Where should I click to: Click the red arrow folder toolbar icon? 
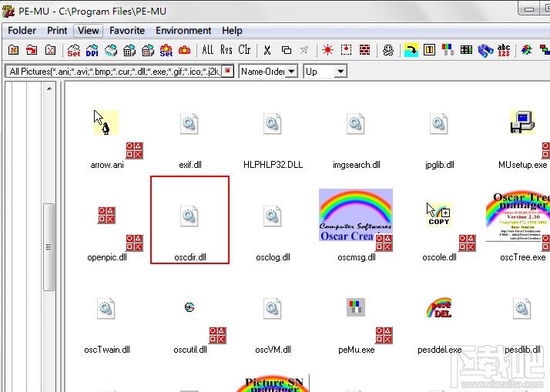click(x=32, y=50)
